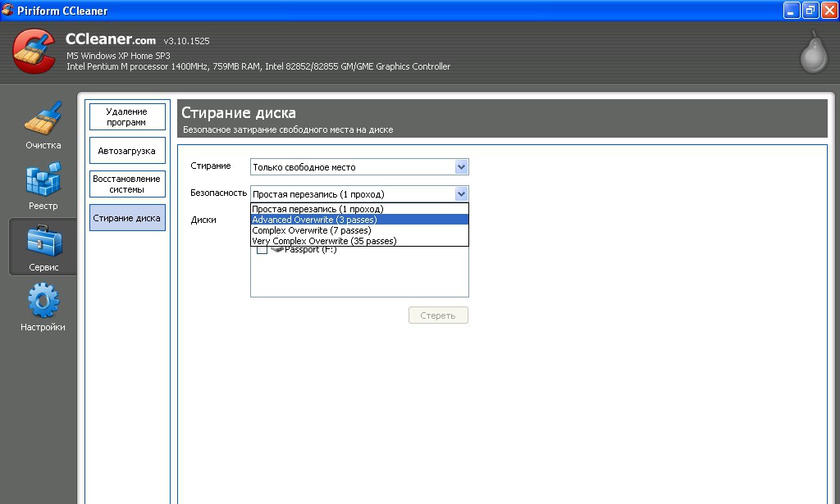Viewport: 840px width, 504px height.
Task: Click the Стирание диска heading text
Action: click(x=239, y=113)
